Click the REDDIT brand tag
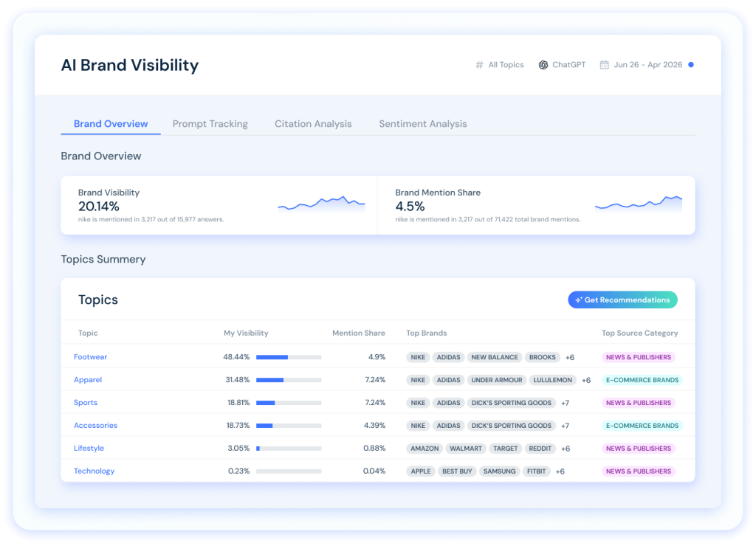 [540, 448]
